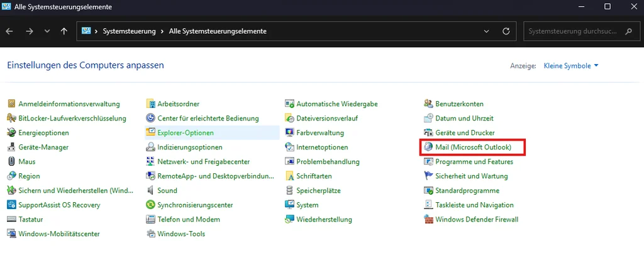This screenshot has height=253, width=644.
Task: Click the Synchronisierungscenter icon
Action: [x=151, y=205]
